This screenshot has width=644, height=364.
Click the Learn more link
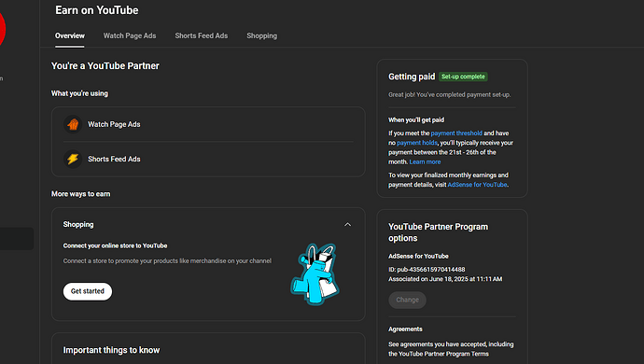(x=425, y=161)
